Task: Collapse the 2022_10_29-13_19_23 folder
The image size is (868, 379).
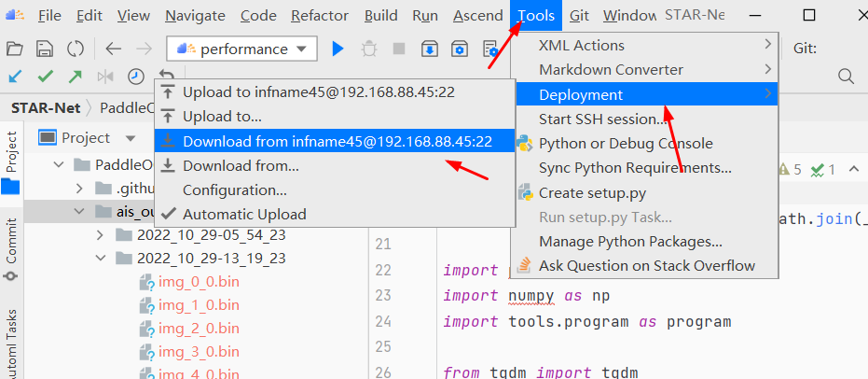Action: (101, 259)
